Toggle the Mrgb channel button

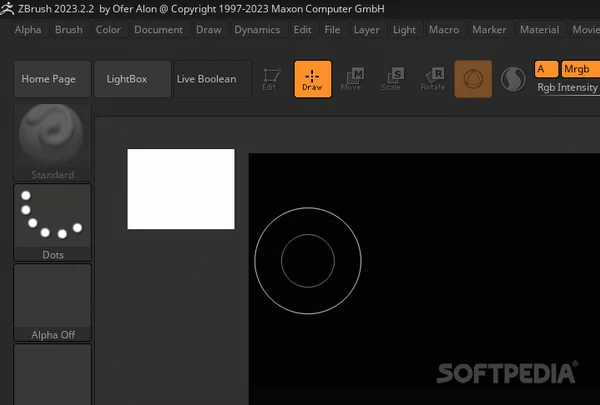click(580, 69)
